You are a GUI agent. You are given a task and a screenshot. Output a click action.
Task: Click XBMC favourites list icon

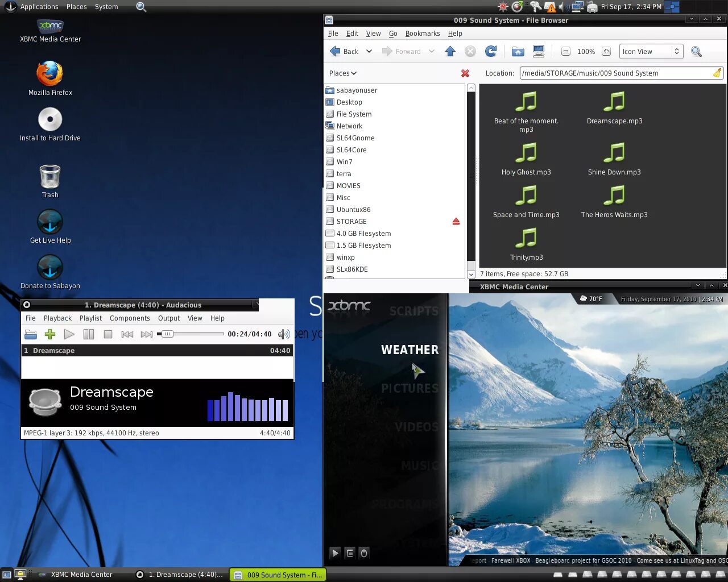tap(350, 552)
